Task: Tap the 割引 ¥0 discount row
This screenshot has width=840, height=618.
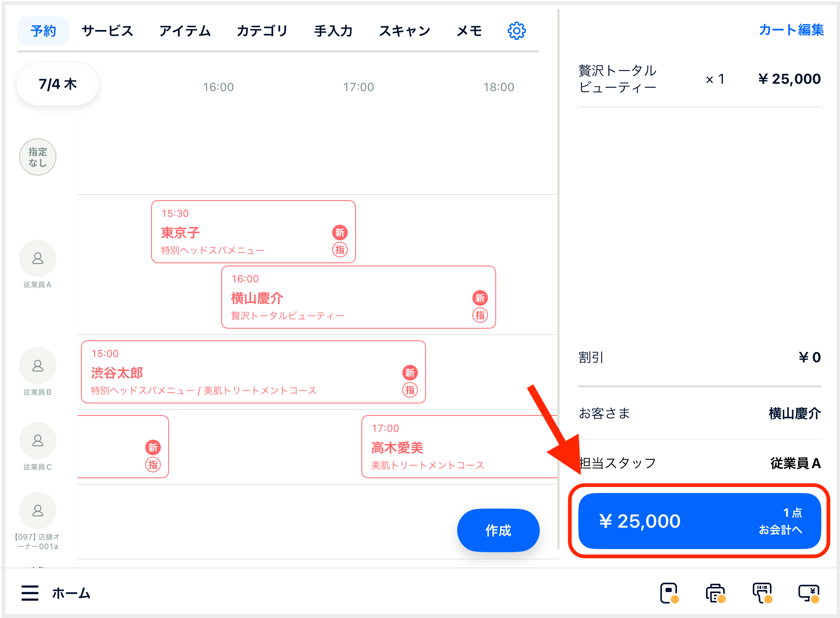Action: click(699, 357)
